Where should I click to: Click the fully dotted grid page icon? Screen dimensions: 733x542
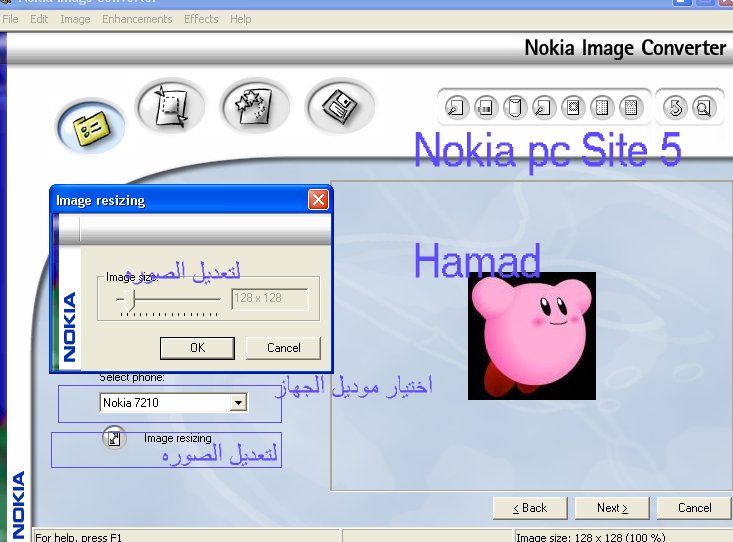(x=631, y=108)
